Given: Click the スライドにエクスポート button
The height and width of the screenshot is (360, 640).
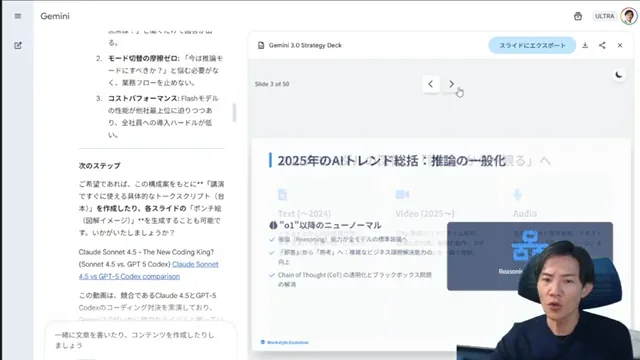Looking at the screenshot, I should pyautogui.click(x=532, y=45).
